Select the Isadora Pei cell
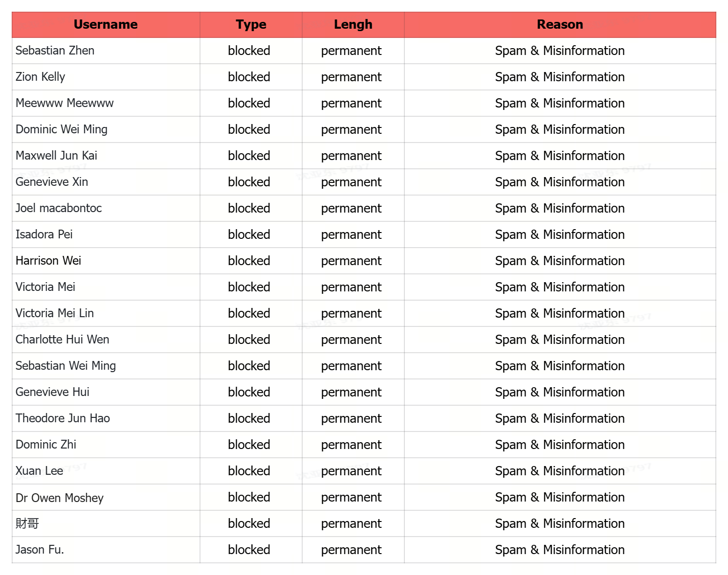 [x=44, y=234]
